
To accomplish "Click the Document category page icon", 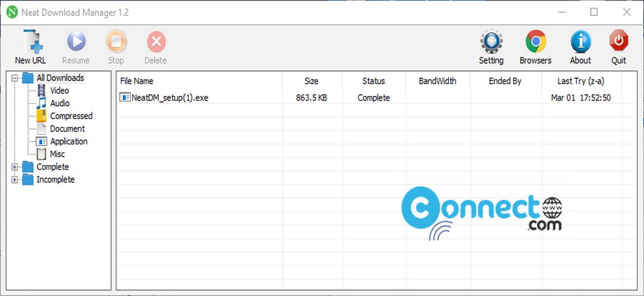I will point(41,129).
